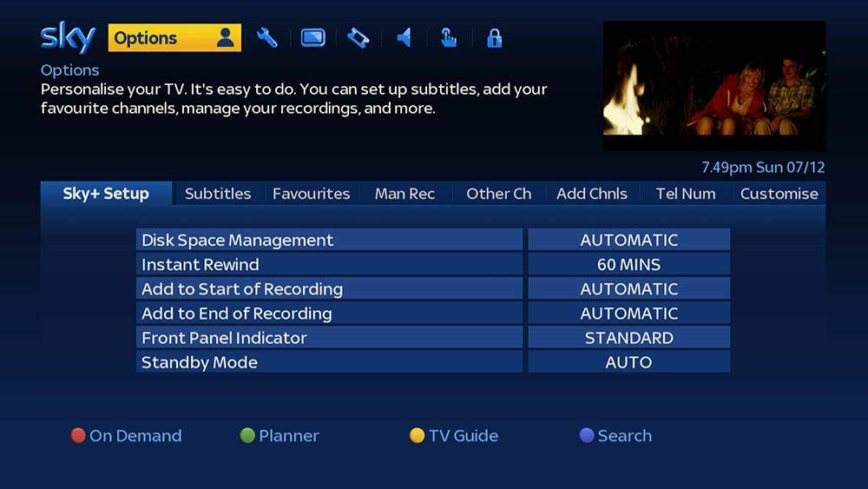Click the blue Search circle
This screenshot has width=868, height=489.
(x=586, y=435)
